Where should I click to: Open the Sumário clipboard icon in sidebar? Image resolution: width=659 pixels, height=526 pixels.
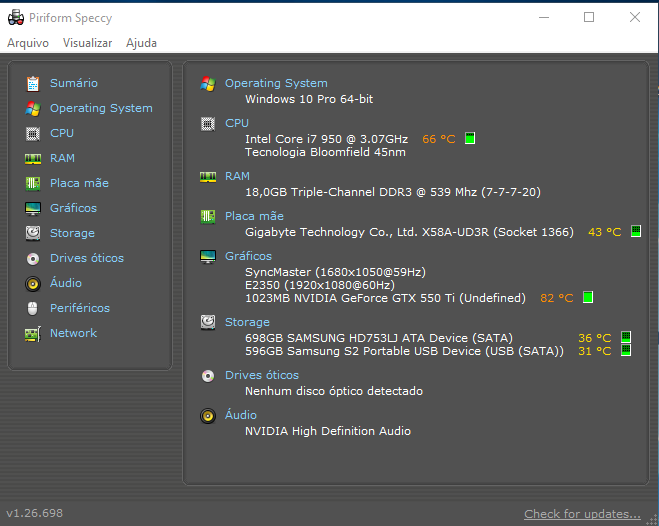tap(33, 84)
